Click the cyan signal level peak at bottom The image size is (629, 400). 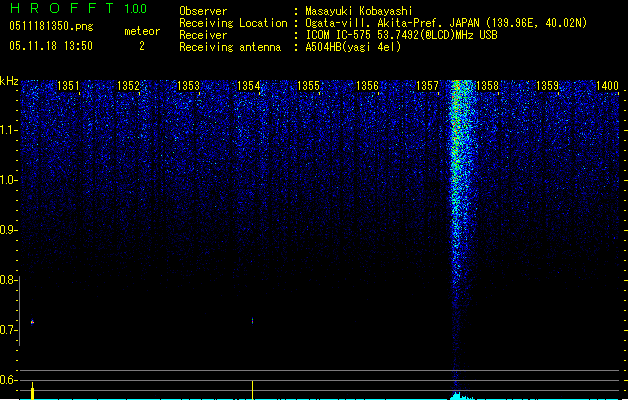pos(461,396)
